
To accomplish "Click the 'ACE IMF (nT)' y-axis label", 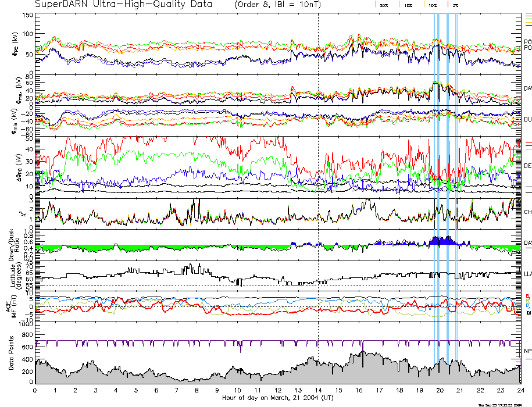I will [x=11, y=306].
